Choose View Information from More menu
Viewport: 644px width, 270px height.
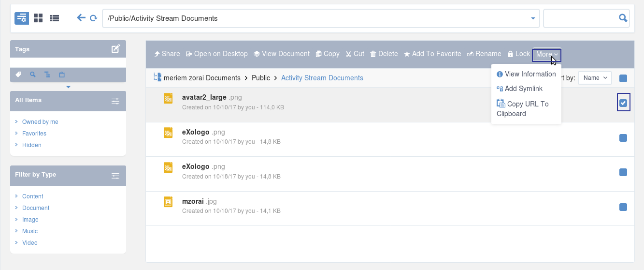click(x=526, y=74)
